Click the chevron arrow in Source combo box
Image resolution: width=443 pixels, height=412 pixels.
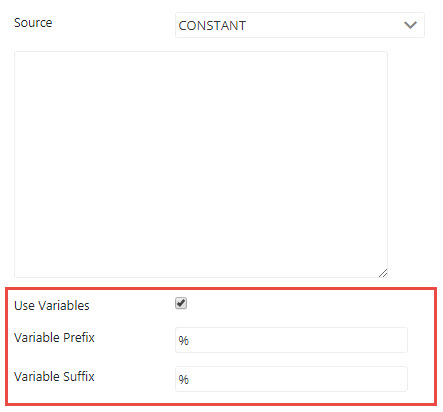[410, 25]
